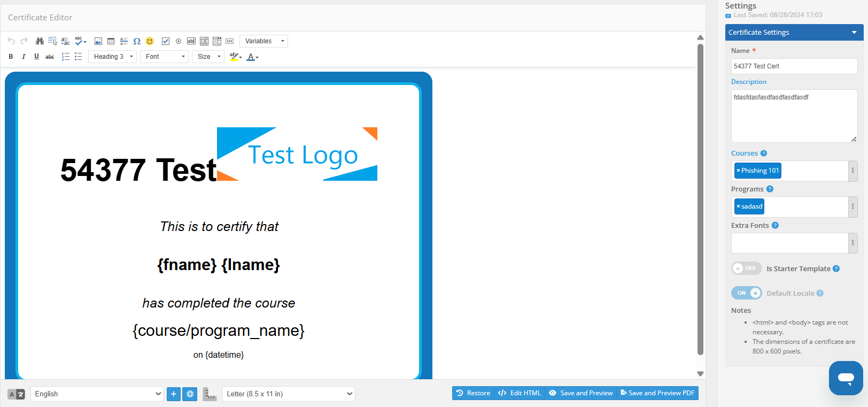Open the Extra Fonts options menu
This screenshot has height=407, width=868.
[x=852, y=243]
